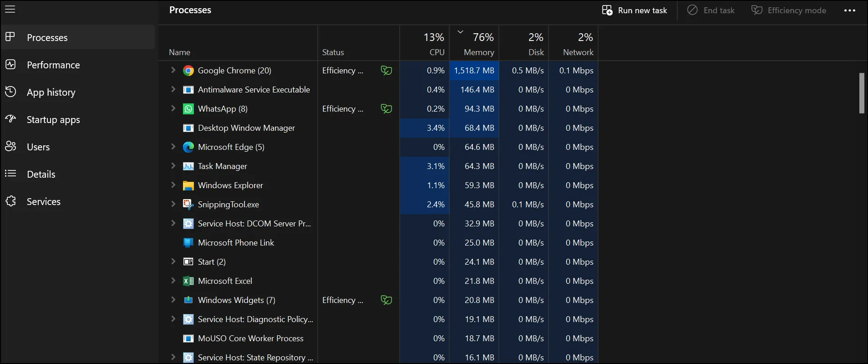Screen dimensions: 868x364
Task: Expand the Google Chrome (20) process group
Action: pos(173,70)
